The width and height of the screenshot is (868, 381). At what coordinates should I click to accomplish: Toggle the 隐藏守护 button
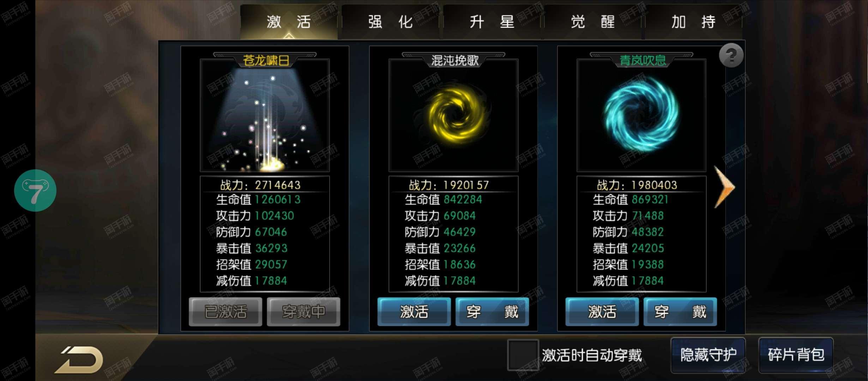[708, 355]
